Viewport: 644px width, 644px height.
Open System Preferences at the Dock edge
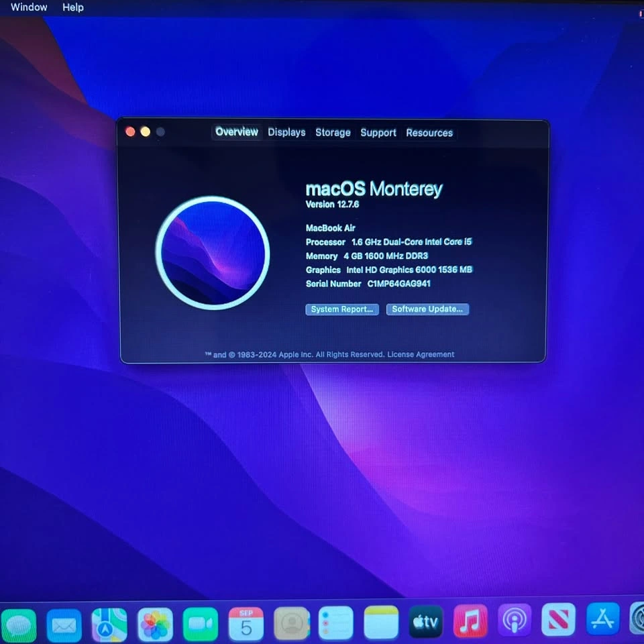[x=637, y=618]
